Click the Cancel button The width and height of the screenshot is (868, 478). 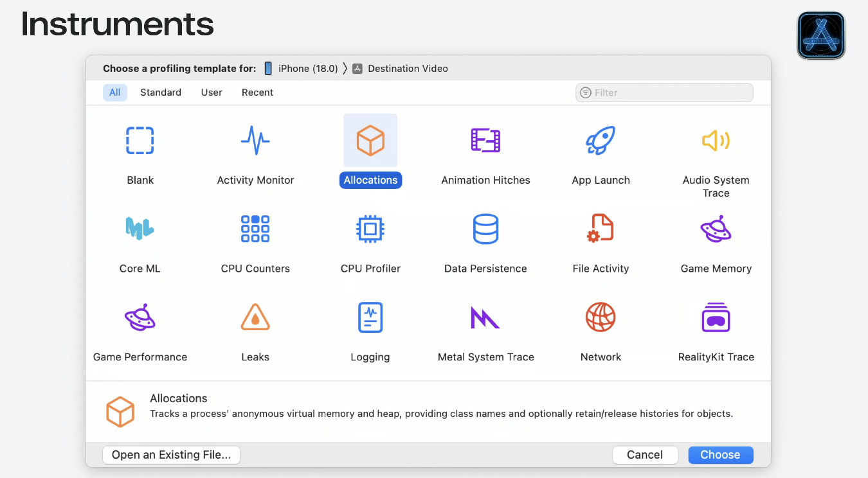645,455
